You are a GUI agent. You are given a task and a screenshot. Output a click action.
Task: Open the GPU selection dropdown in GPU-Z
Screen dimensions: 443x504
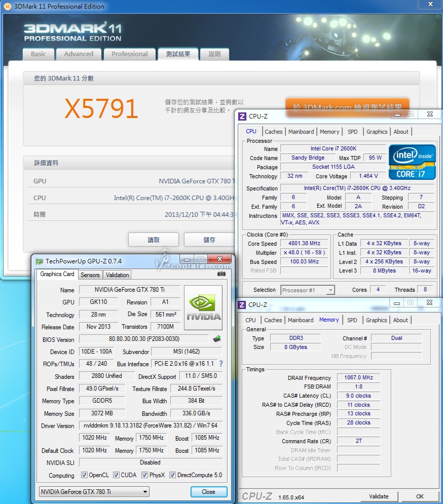coord(94,492)
